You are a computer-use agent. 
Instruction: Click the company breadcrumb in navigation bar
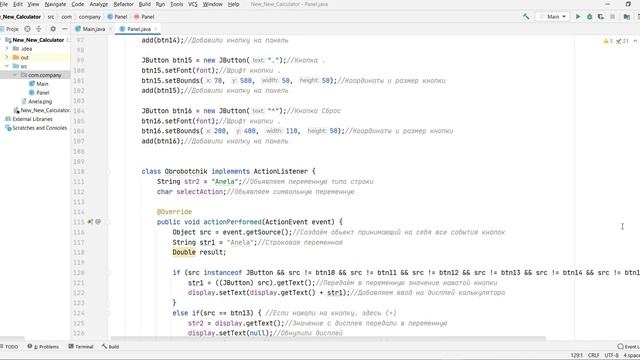(90, 17)
